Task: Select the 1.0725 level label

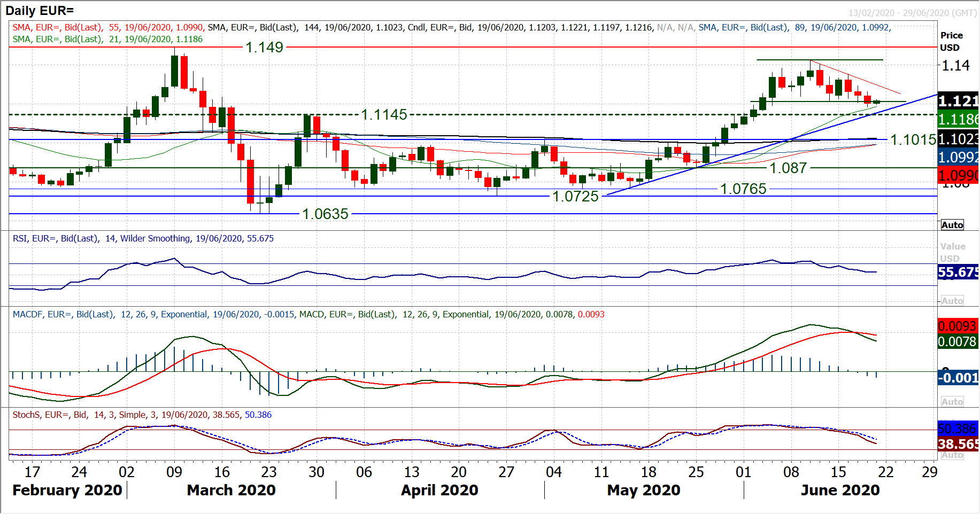Action: pos(575,196)
